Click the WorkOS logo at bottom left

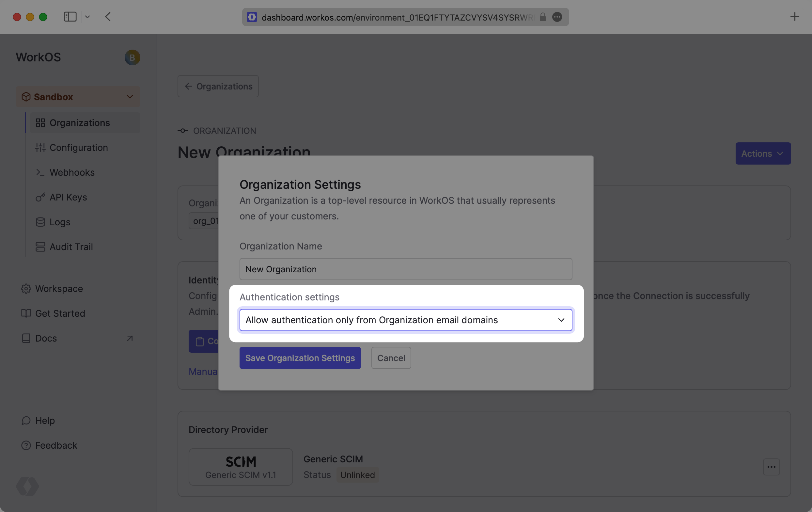point(27,486)
